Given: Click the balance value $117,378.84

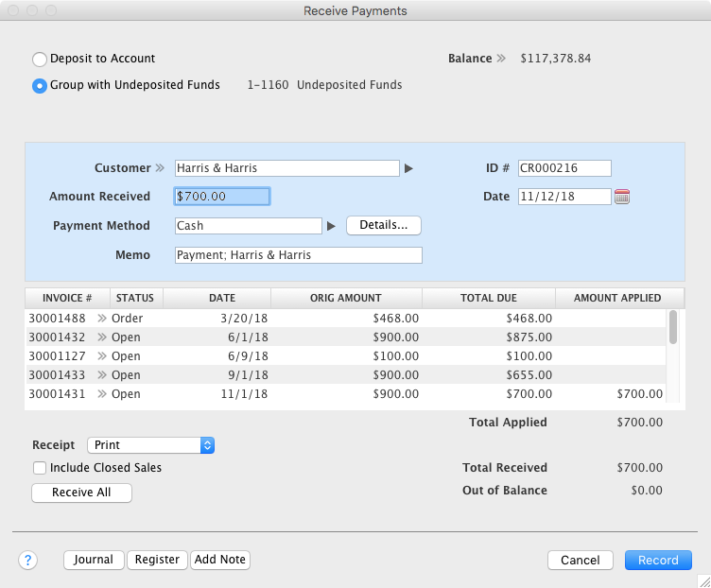Looking at the screenshot, I should [556, 59].
